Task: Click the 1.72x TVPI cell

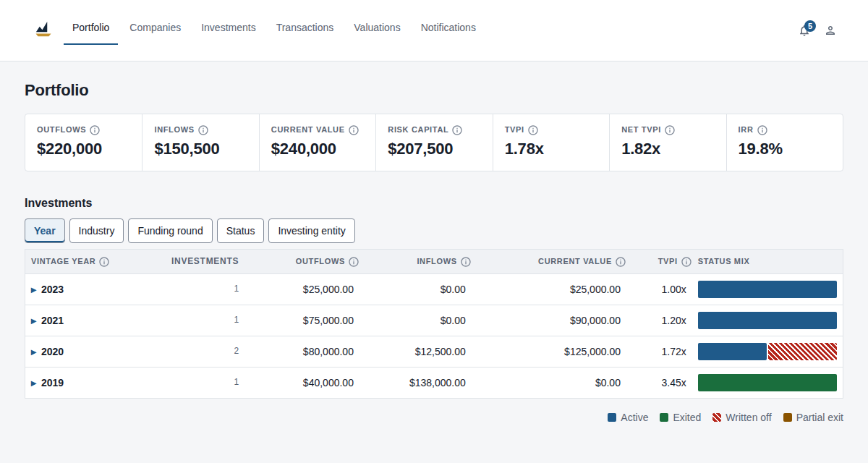Action: tap(673, 352)
